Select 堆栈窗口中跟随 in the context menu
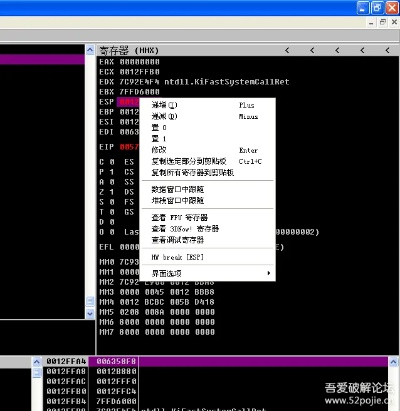 point(207,201)
